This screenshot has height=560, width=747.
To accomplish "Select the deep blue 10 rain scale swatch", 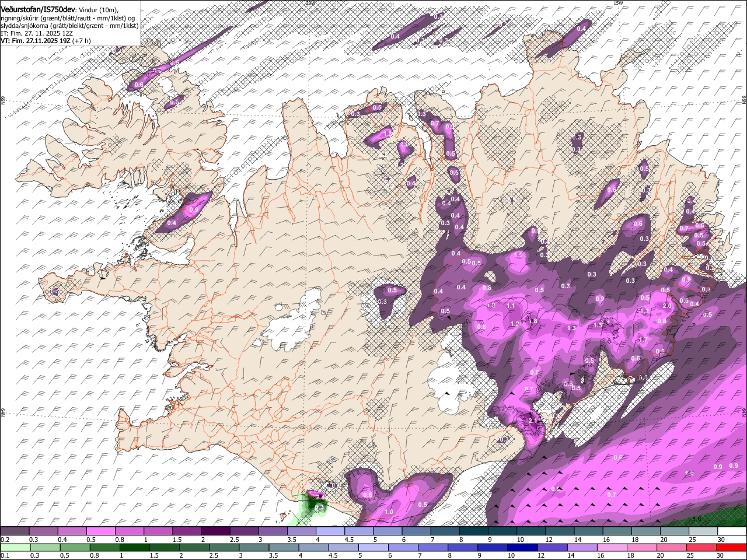I will click(522, 547).
